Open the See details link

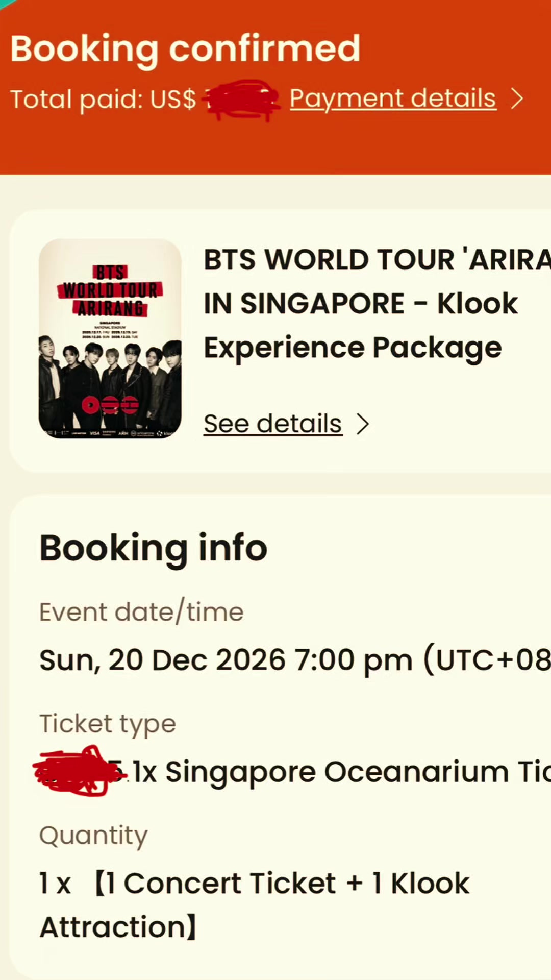pos(273,424)
